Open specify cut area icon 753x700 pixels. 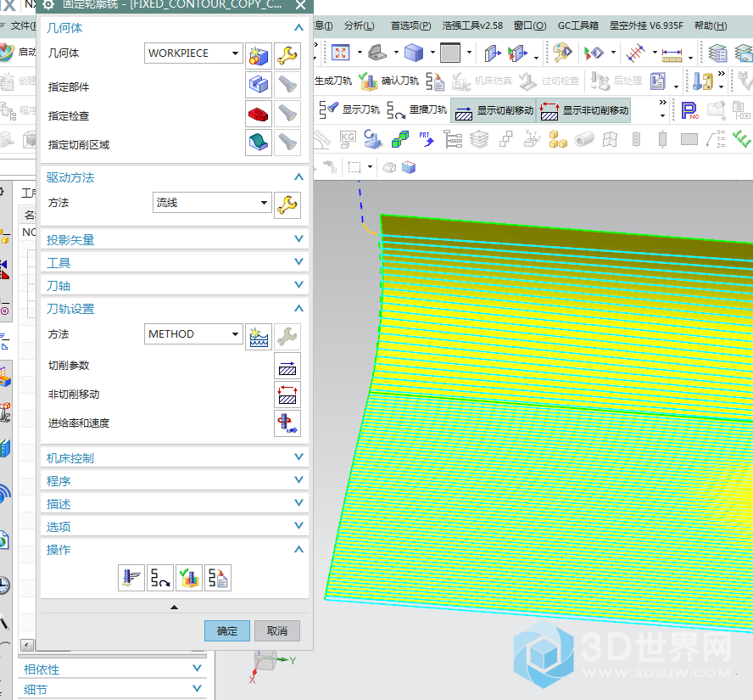click(259, 143)
